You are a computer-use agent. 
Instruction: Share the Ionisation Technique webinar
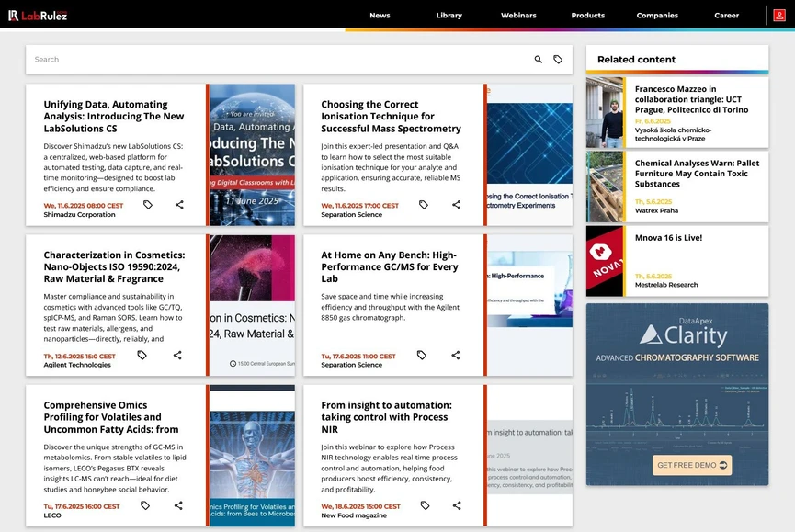456,205
